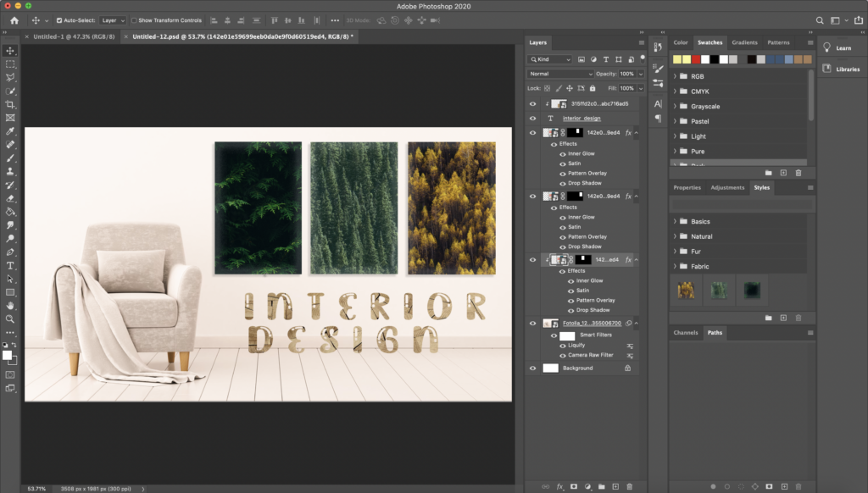
Task: Select the Clone Stamp tool
Action: click(10, 171)
